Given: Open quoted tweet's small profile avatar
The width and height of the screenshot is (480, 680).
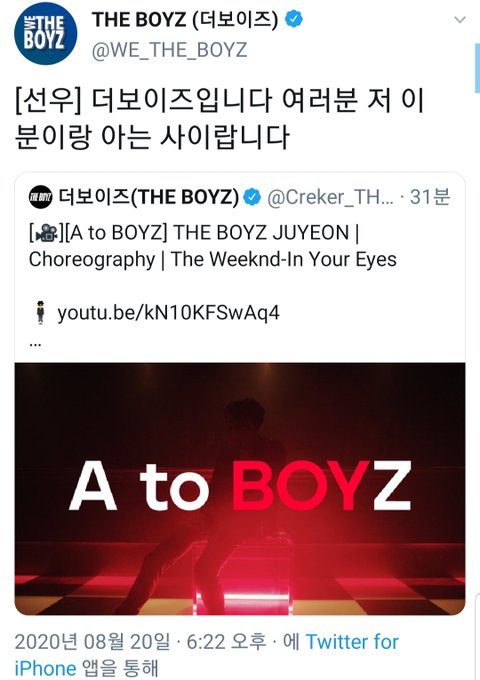Looking at the screenshot, I should pos(41,196).
